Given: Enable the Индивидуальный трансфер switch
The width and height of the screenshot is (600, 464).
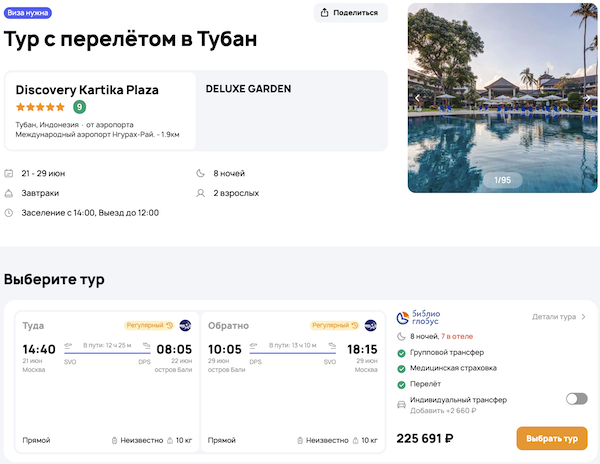Looking at the screenshot, I should (x=576, y=399).
